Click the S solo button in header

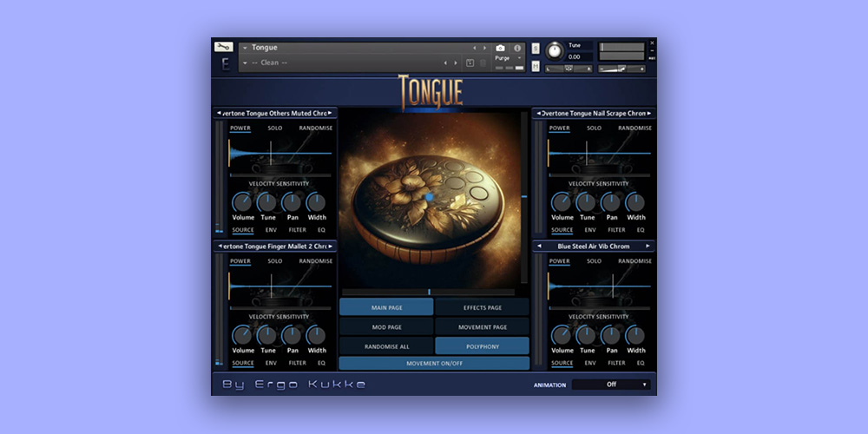pyautogui.click(x=536, y=48)
